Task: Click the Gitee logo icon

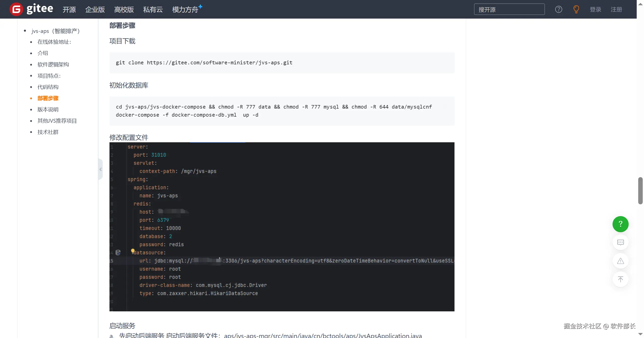Action: point(16,9)
